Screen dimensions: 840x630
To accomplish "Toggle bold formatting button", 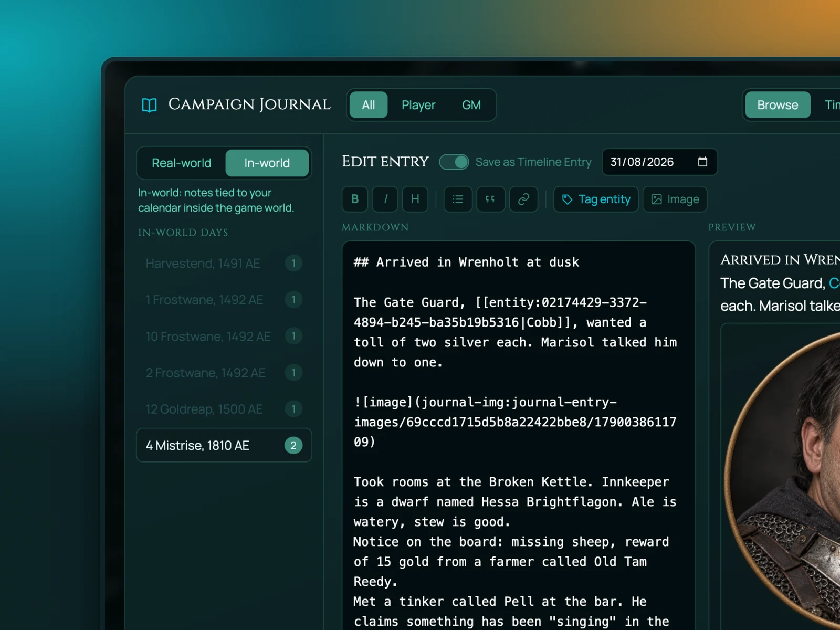I will tap(355, 199).
